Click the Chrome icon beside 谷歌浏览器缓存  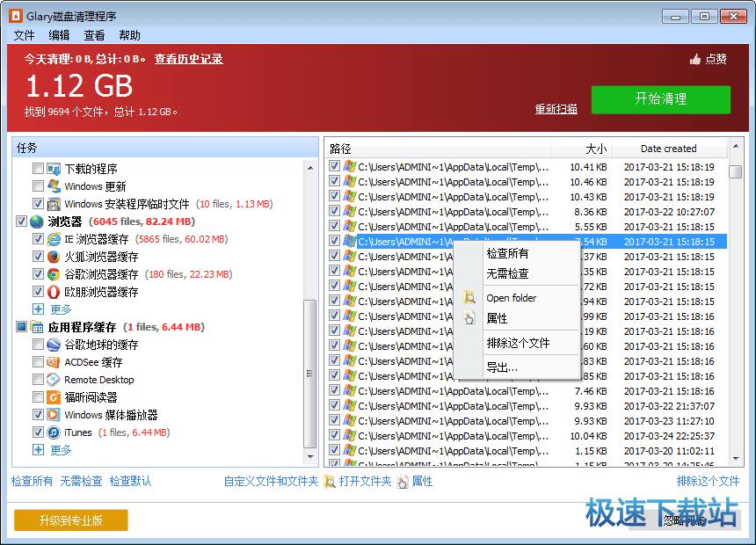click(53, 273)
